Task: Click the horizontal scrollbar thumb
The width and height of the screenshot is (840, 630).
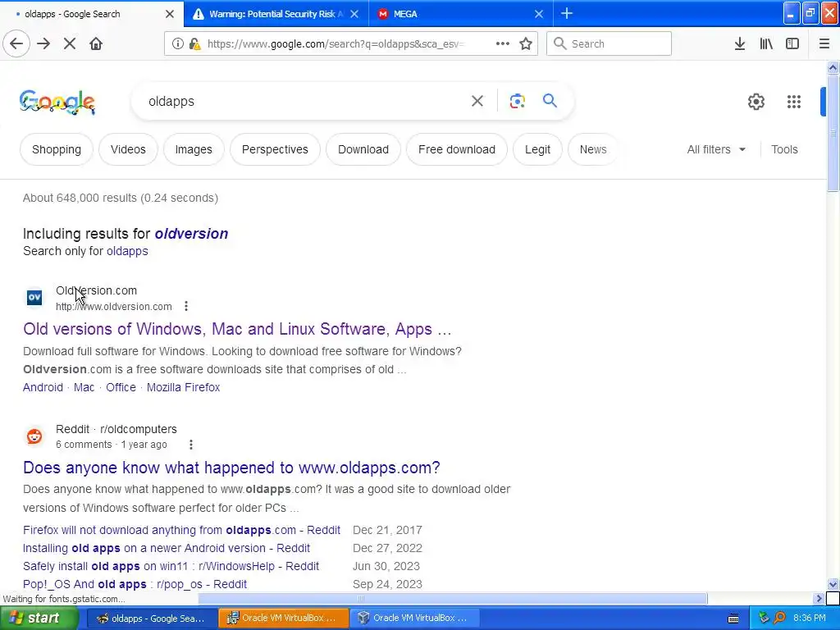Action: (x=453, y=598)
